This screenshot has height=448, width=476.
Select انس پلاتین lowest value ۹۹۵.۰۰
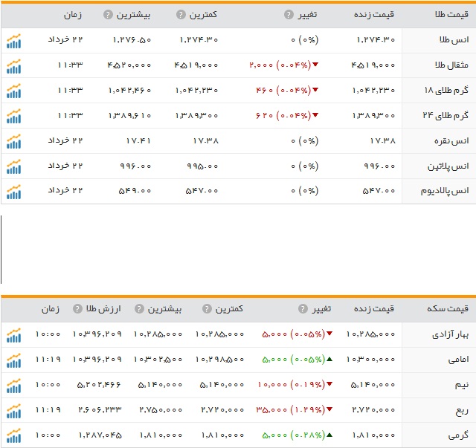[x=202, y=166]
